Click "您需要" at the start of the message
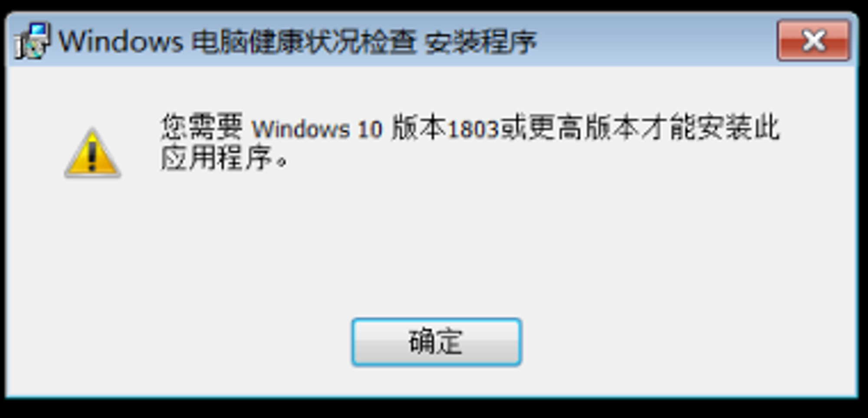 202,127
